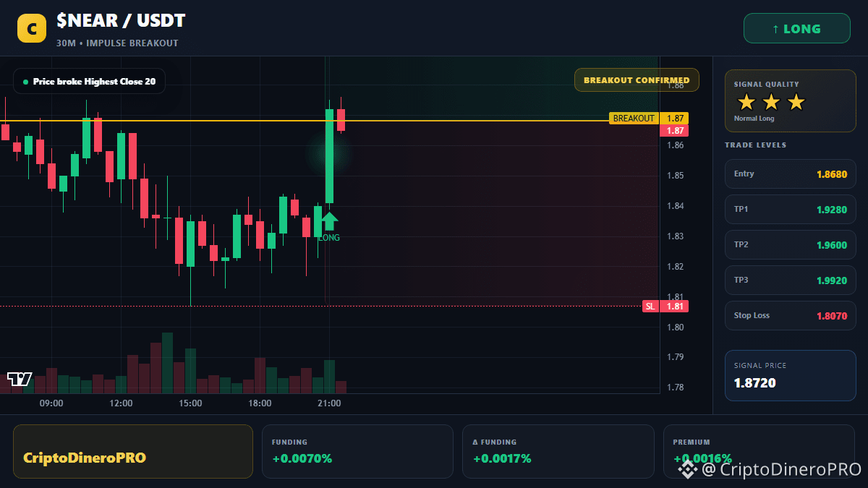
Task: Click the 1.80 price axis label
Action: coord(676,328)
